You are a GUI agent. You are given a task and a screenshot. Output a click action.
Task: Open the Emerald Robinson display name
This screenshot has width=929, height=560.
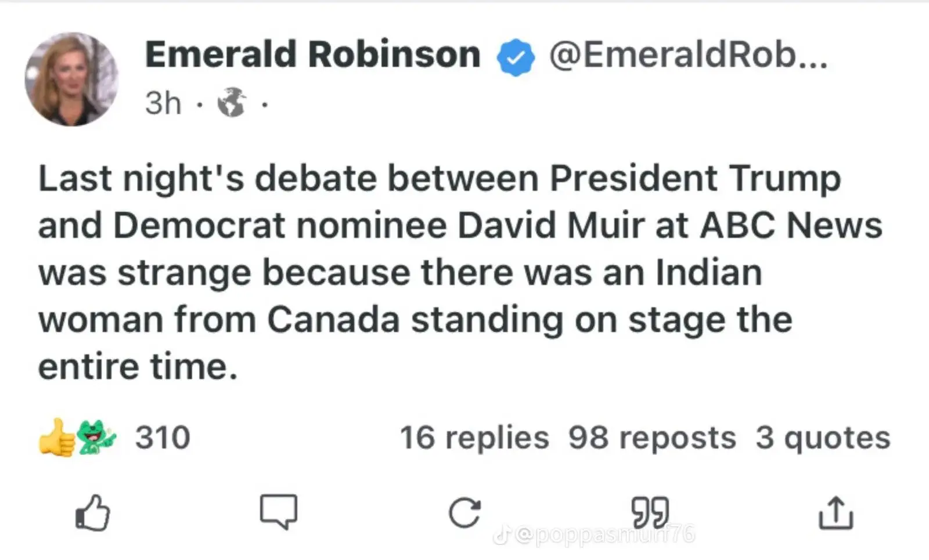tap(312, 55)
